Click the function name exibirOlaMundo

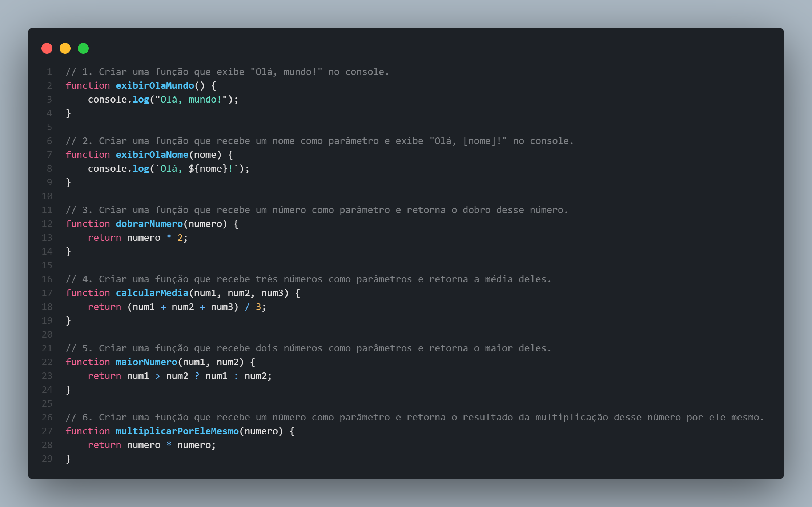point(155,85)
